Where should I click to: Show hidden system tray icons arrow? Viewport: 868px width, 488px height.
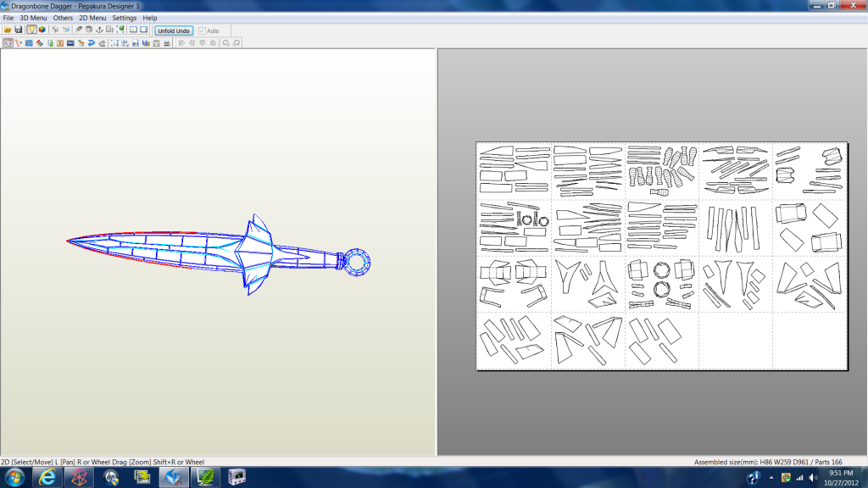tap(771, 478)
